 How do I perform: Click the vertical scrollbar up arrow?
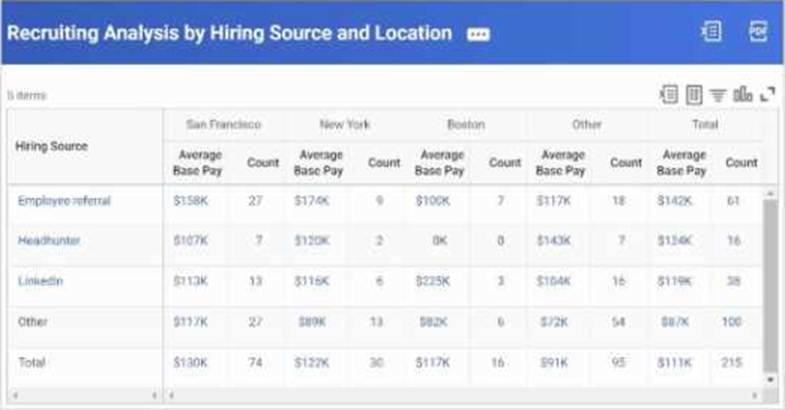pos(769,192)
